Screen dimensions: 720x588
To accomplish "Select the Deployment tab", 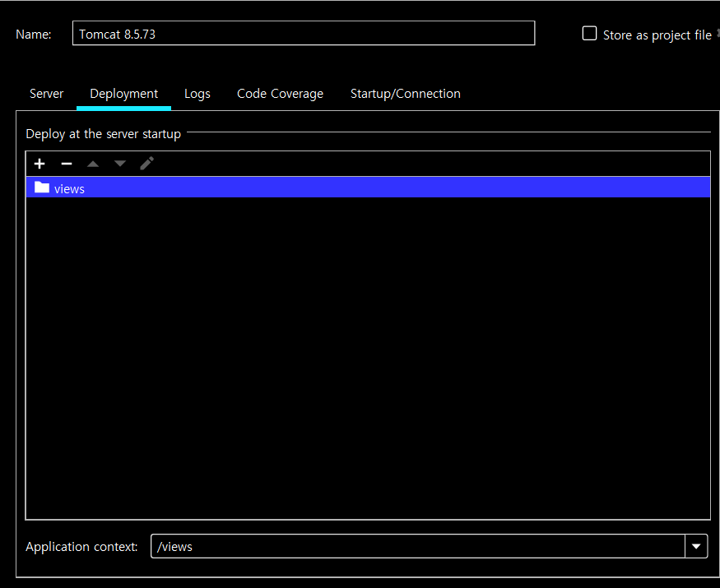I will coord(124,94).
